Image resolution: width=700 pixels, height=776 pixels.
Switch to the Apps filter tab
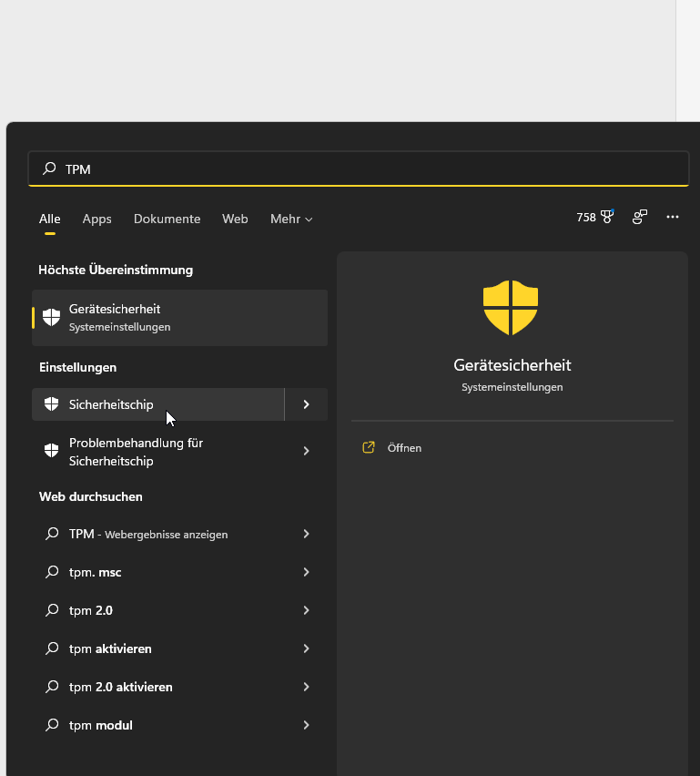[96, 219]
